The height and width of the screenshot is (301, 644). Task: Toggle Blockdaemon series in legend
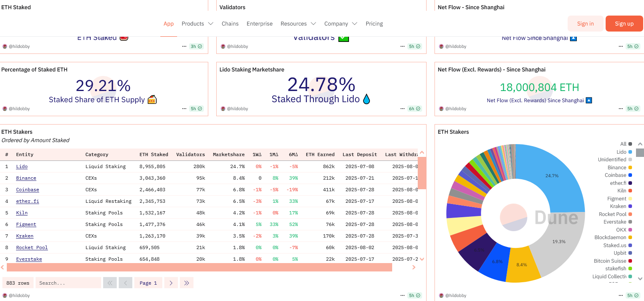point(613,237)
